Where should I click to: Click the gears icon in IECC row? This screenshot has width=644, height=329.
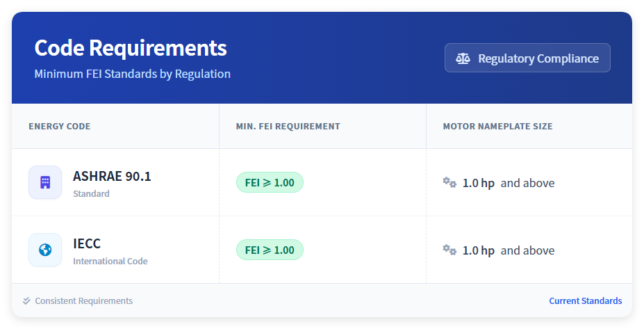tap(449, 250)
